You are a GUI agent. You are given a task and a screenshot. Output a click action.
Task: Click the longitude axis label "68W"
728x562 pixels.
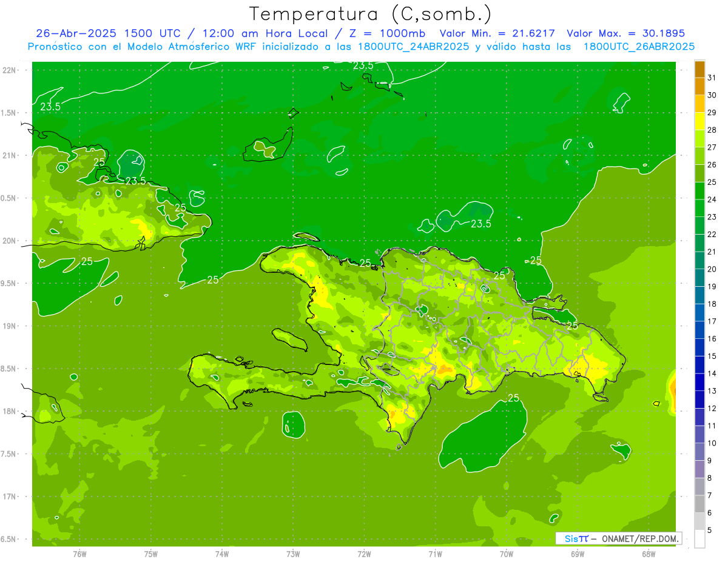pyautogui.click(x=649, y=554)
